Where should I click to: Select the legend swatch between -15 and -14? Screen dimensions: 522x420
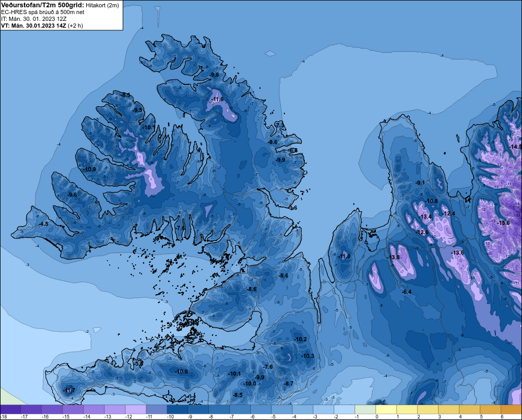73,410
